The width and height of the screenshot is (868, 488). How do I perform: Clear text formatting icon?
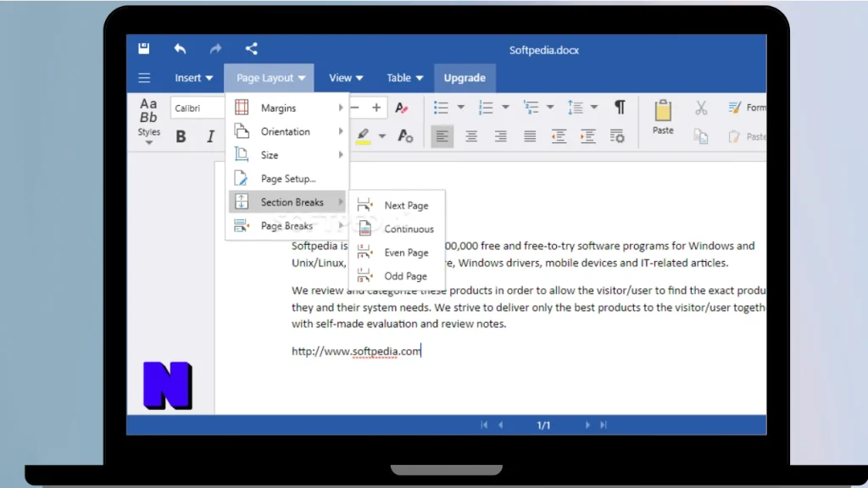(402, 108)
